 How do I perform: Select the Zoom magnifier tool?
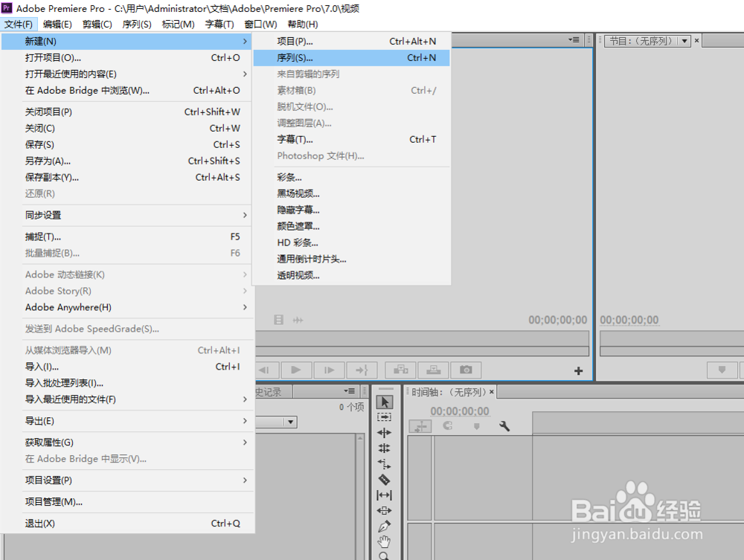[385, 556]
